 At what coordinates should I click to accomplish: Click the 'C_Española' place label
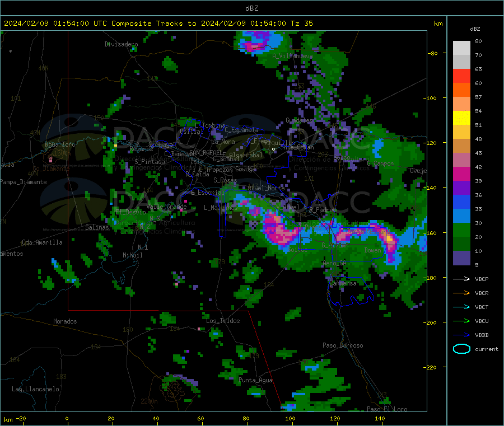coord(241,130)
